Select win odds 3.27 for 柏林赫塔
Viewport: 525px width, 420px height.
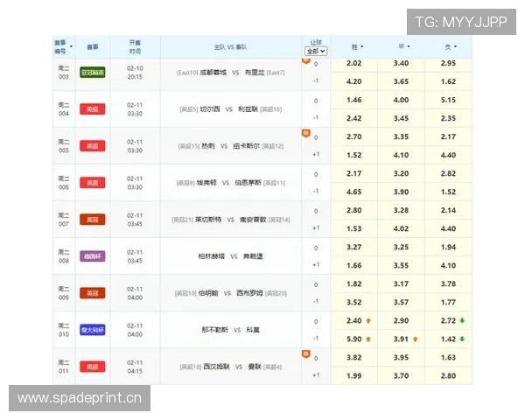click(x=353, y=247)
